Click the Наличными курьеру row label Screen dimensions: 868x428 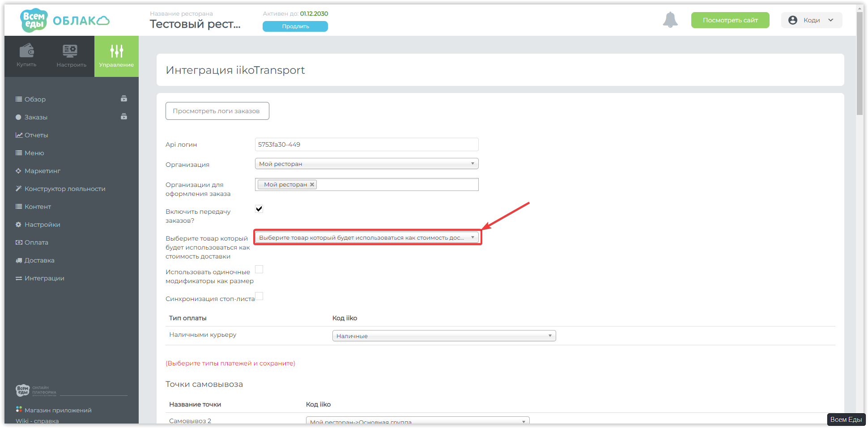[x=203, y=335]
